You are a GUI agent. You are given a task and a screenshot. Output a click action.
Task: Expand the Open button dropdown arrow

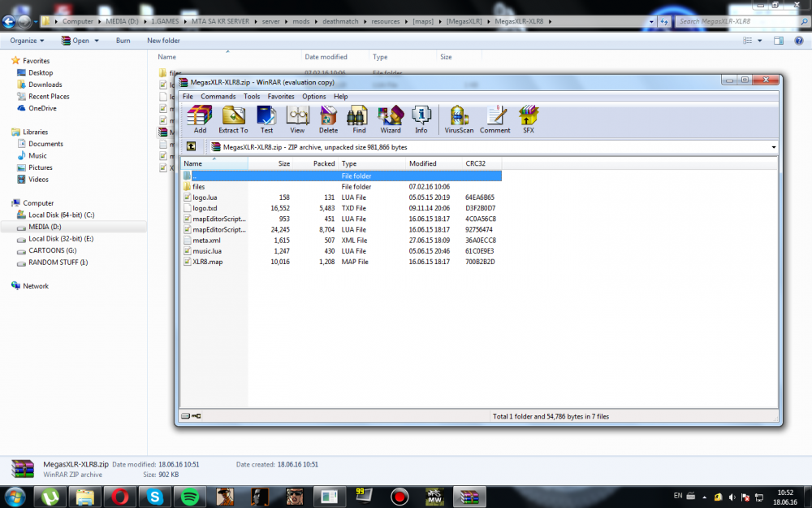point(97,41)
